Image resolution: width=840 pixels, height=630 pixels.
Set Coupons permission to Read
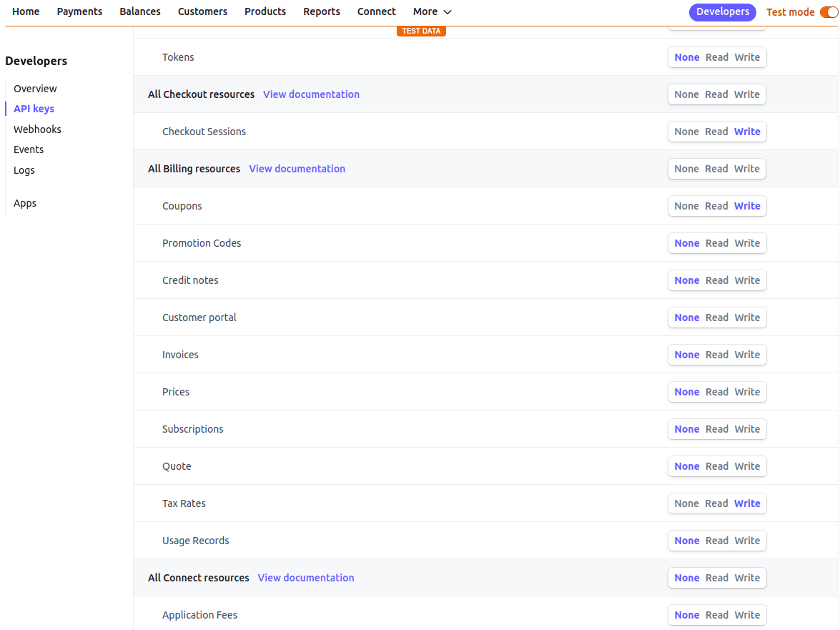[717, 206]
